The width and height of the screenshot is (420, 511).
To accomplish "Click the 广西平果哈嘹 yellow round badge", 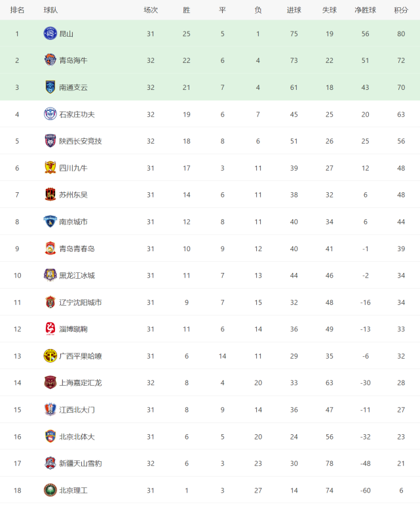I will pyautogui.click(x=50, y=356).
